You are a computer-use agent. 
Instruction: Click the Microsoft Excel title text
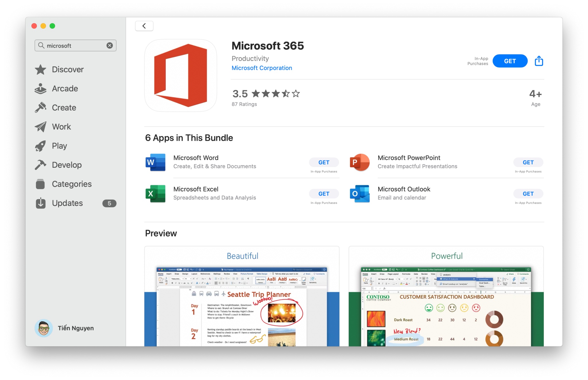tap(196, 189)
